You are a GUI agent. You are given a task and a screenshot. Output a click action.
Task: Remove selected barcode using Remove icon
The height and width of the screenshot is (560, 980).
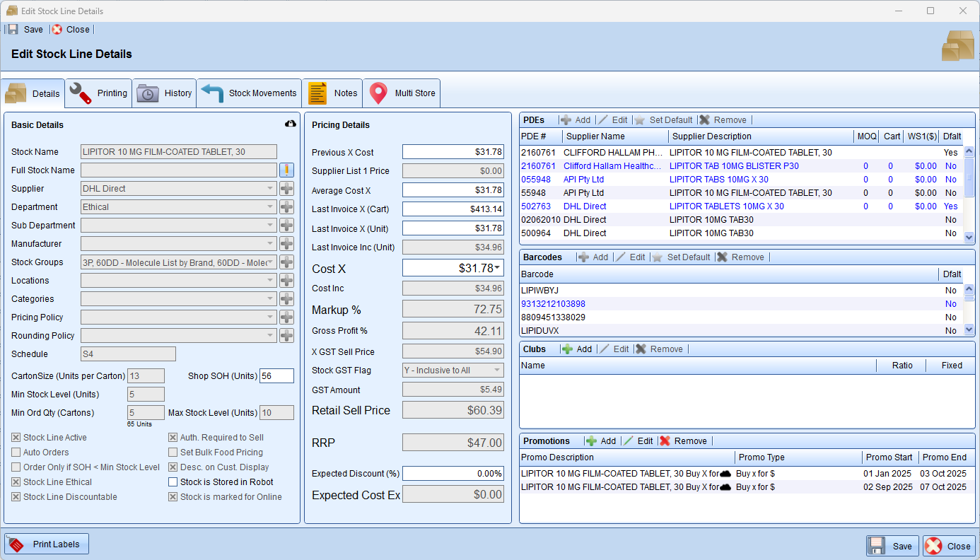click(x=722, y=257)
